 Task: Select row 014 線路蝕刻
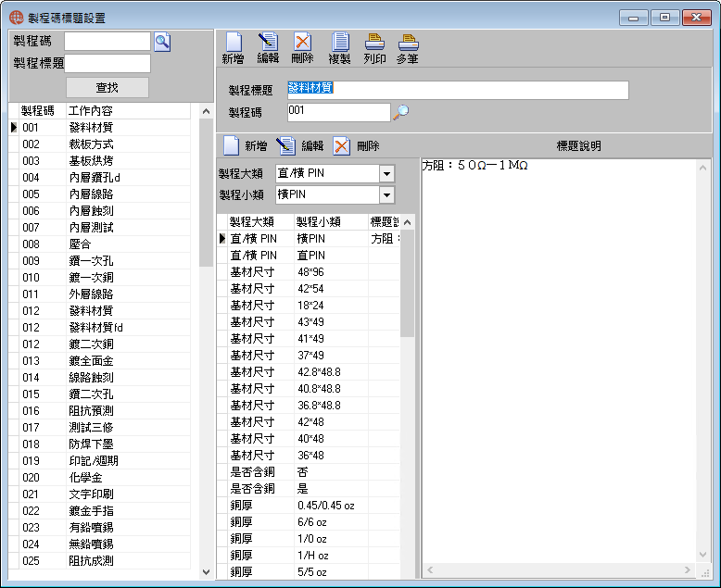99,378
